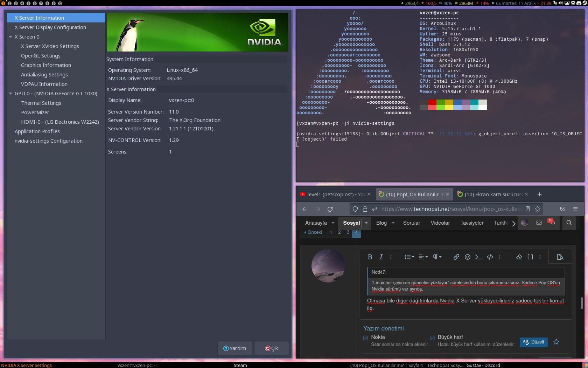Focus Gustav - Discord in the taskbar

(x=483, y=365)
